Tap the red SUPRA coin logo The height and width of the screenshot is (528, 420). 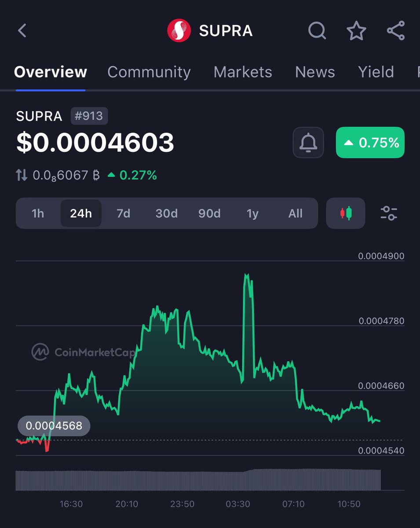(179, 31)
